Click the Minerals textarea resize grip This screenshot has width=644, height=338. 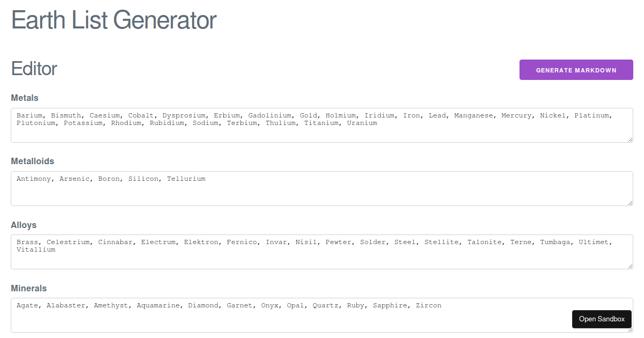630,330
